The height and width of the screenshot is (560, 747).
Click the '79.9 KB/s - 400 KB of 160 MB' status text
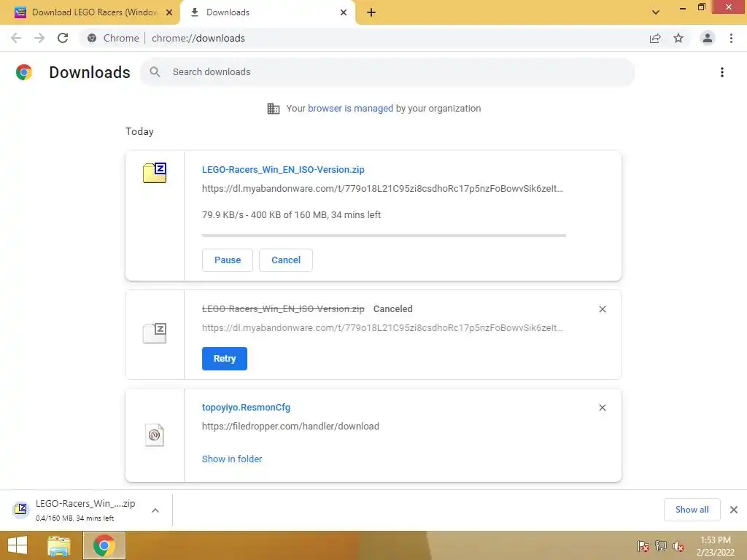pyautogui.click(x=292, y=215)
